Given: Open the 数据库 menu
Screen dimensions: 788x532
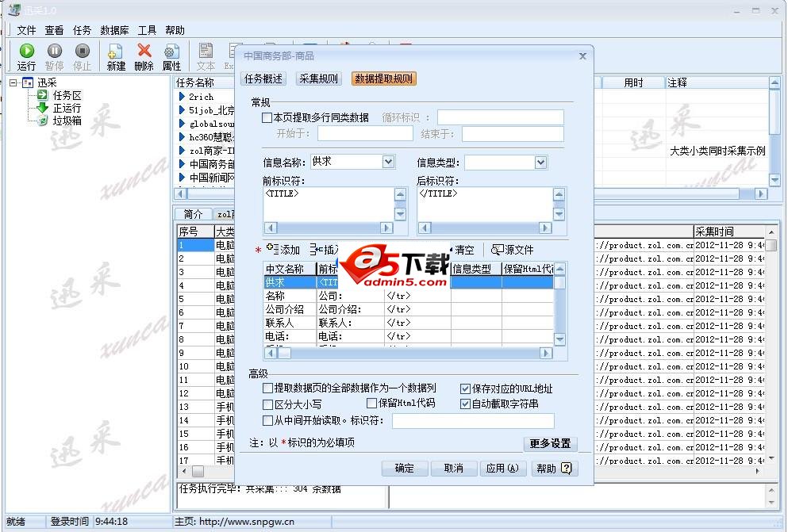Looking at the screenshot, I should 114,30.
